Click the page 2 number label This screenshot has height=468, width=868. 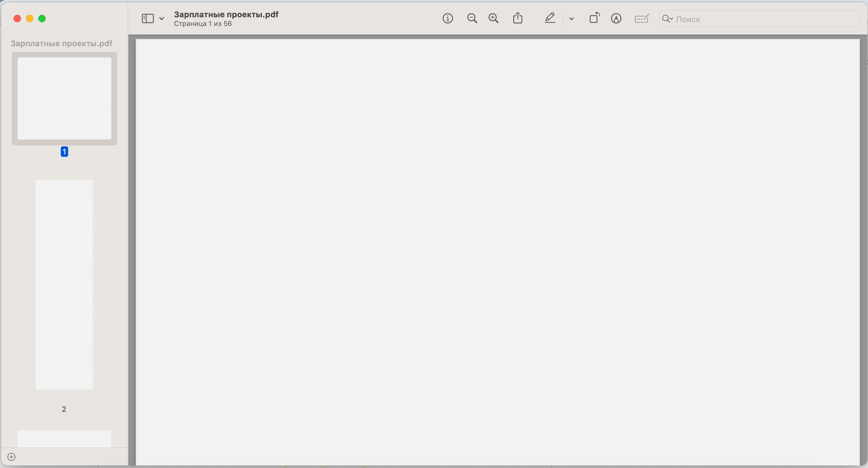tap(64, 409)
